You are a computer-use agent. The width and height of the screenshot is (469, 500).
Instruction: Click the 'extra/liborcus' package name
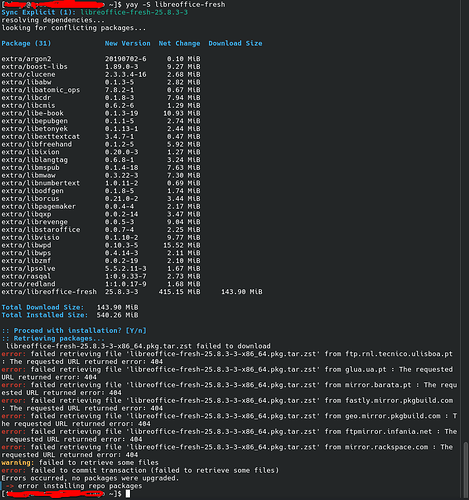(30, 199)
